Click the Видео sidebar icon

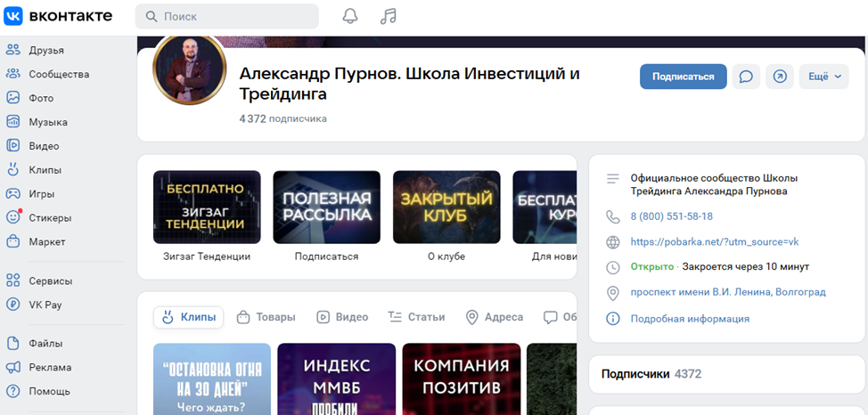click(x=12, y=146)
